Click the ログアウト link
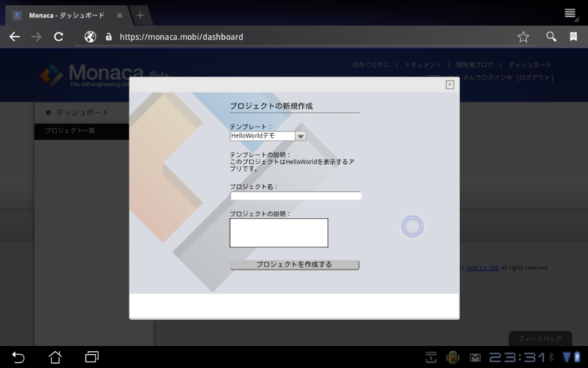The height and width of the screenshot is (368, 588). (x=534, y=78)
